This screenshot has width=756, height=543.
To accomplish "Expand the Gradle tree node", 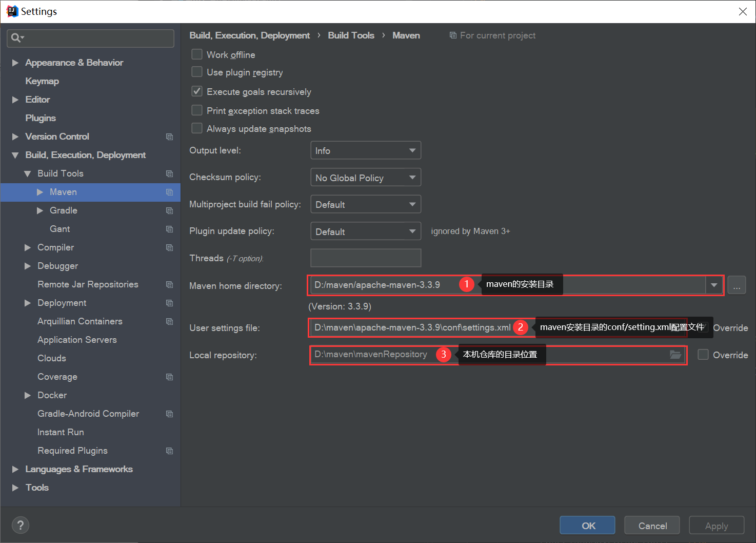I will coord(40,210).
